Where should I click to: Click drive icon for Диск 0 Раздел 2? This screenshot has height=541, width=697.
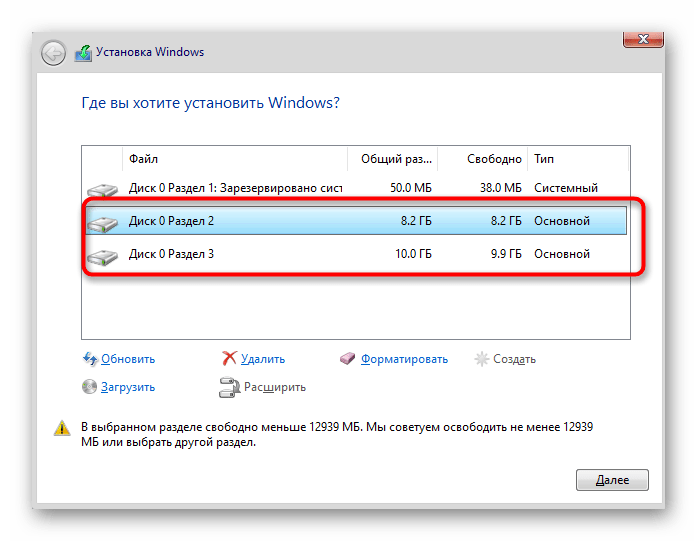click(x=103, y=223)
